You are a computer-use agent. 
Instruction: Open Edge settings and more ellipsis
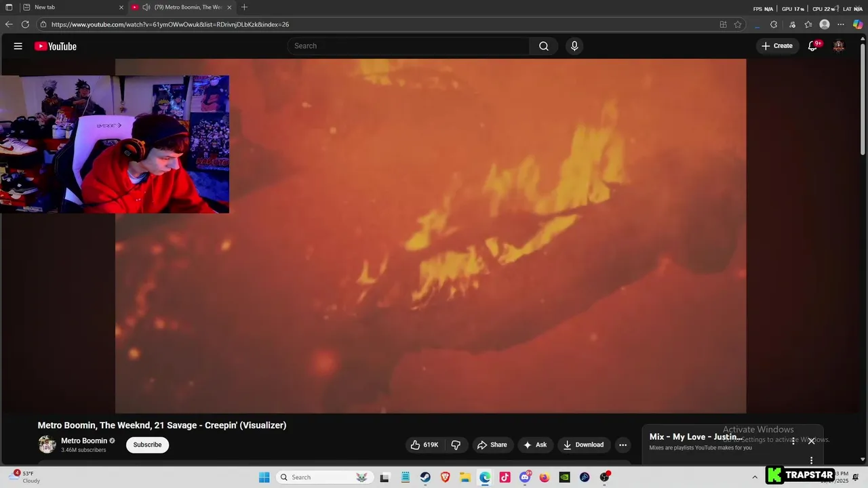841,24
